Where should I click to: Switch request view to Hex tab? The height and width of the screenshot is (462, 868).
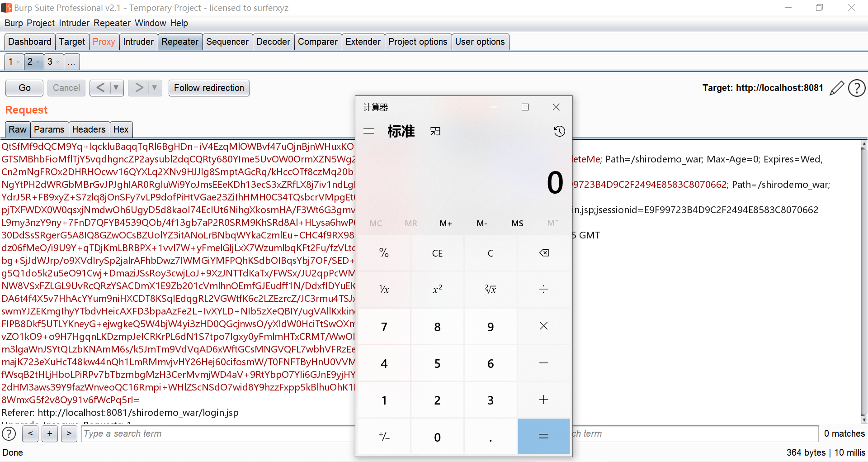121,129
